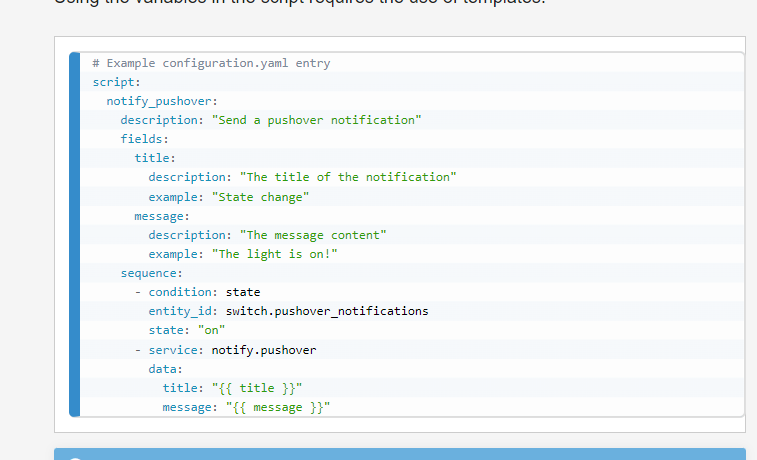Screen dimensions: 757x460
Task: Click "The title of the notification" string
Action: 348,177
